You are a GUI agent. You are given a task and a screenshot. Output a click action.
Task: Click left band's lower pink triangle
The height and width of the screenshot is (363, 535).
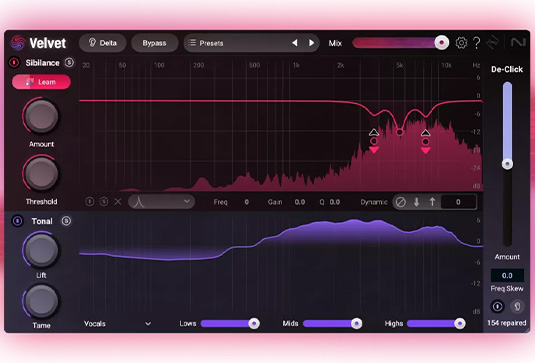[x=374, y=150]
